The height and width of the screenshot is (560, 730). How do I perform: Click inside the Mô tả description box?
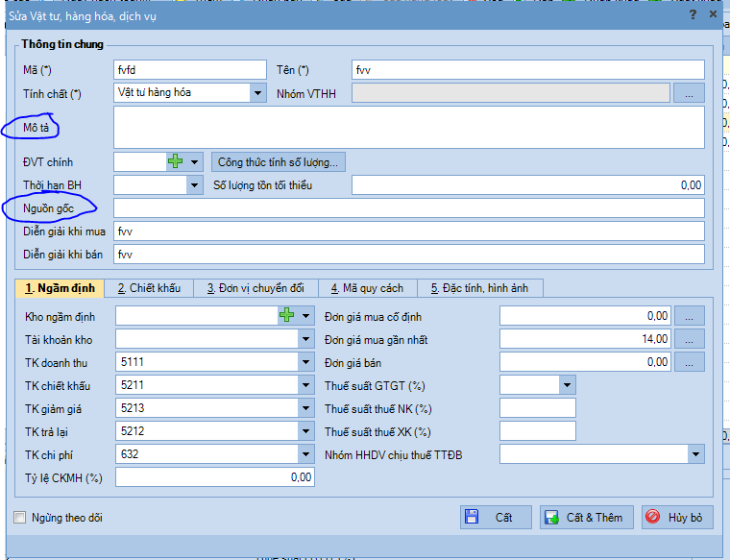coord(409,128)
